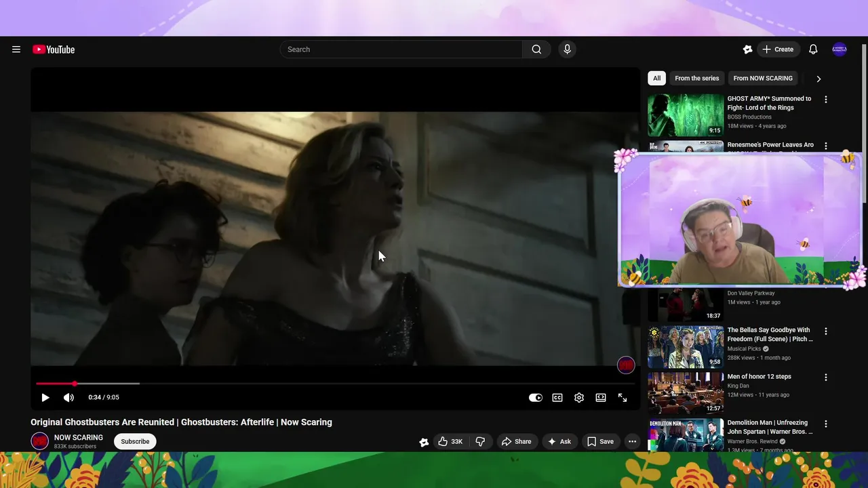Open the notifications bell
Screen dimensions: 868x488
(x=813, y=49)
